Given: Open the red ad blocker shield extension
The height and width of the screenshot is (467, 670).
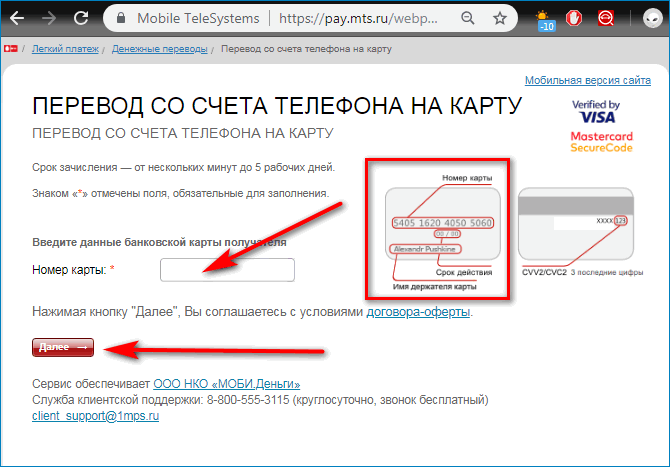Looking at the screenshot, I should 574,18.
